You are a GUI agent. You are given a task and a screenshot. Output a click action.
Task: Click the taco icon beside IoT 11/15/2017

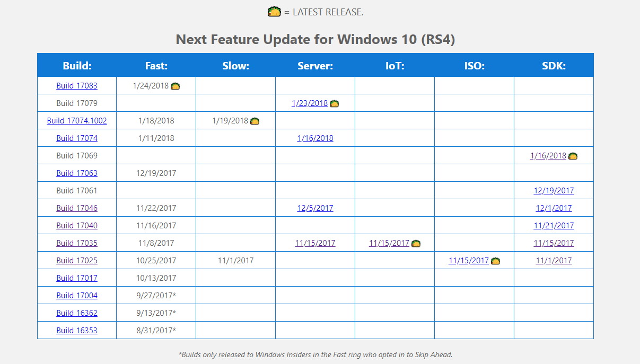(416, 243)
